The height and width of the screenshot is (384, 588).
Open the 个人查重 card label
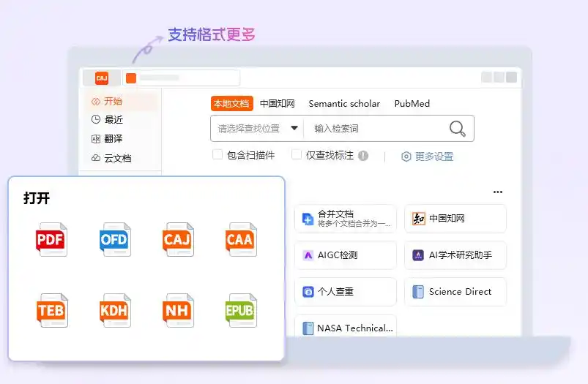coord(335,291)
